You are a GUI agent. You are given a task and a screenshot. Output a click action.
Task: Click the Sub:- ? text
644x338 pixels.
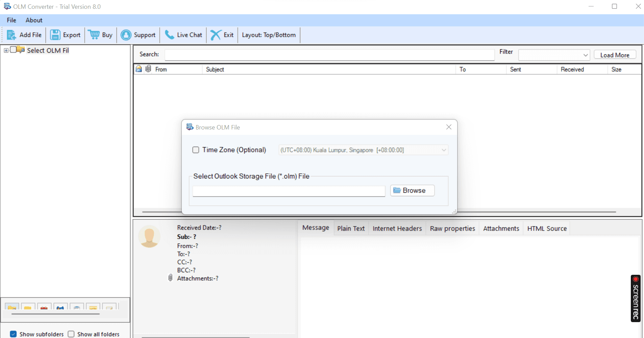pyautogui.click(x=187, y=237)
